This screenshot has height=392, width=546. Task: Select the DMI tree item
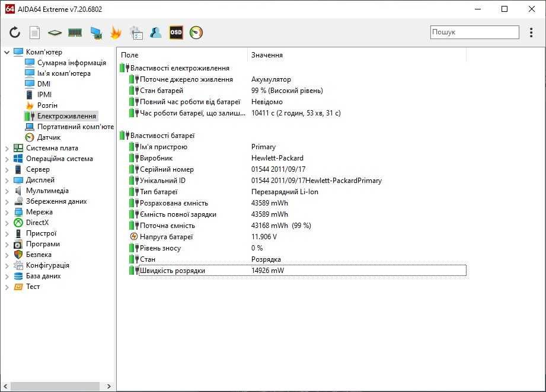[x=44, y=84]
